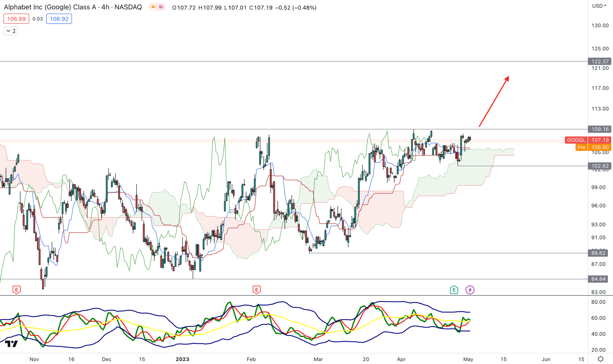This screenshot has height=364, width=613.
Task: Click the purple lightning bolt event icon
Action: (x=470, y=290)
